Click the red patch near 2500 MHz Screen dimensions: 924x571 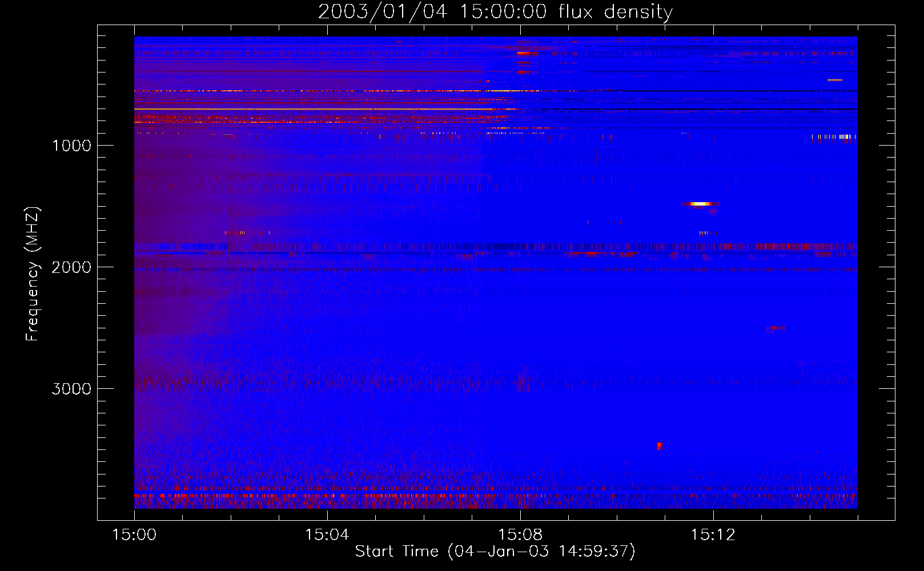(x=776, y=328)
